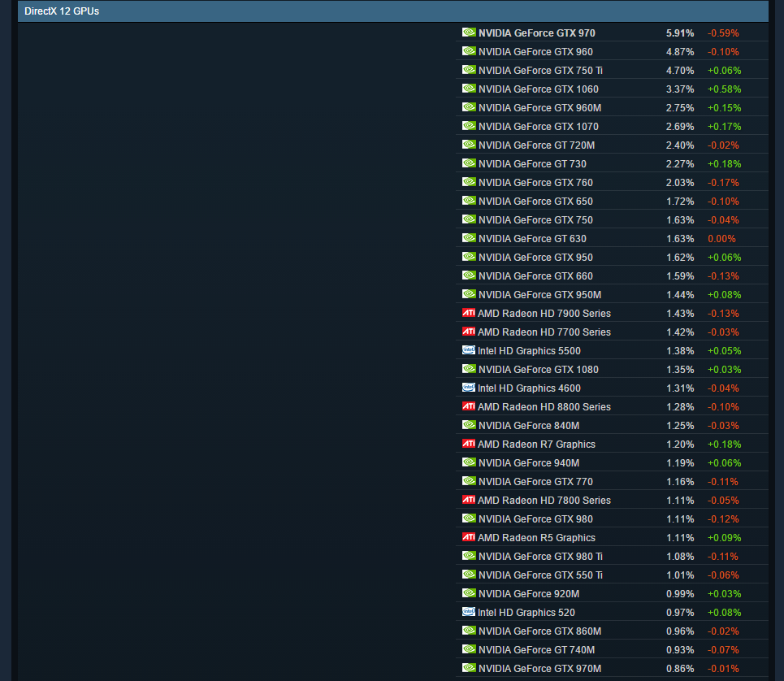Select the NVIDIA GeForce GTX 970 name
This screenshot has width=784, height=681.
[x=536, y=33]
